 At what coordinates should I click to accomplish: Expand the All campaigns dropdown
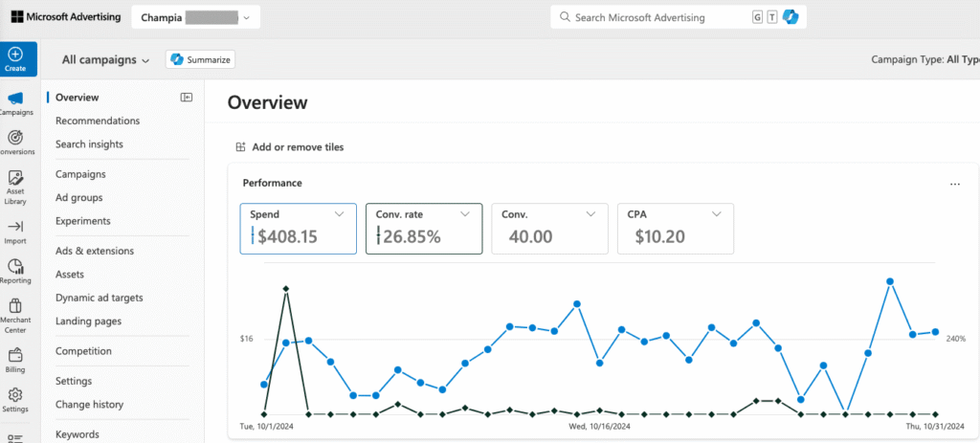[x=105, y=60]
